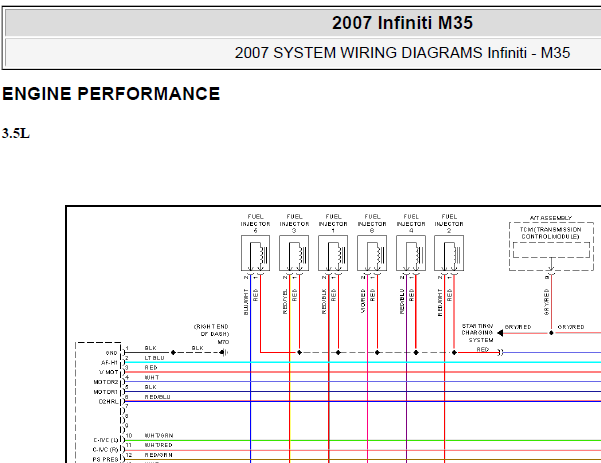This screenshot has width=601, height=463.
Task: Click the Fuel Injector 1 symbol box
Action: tap(333, 253)
